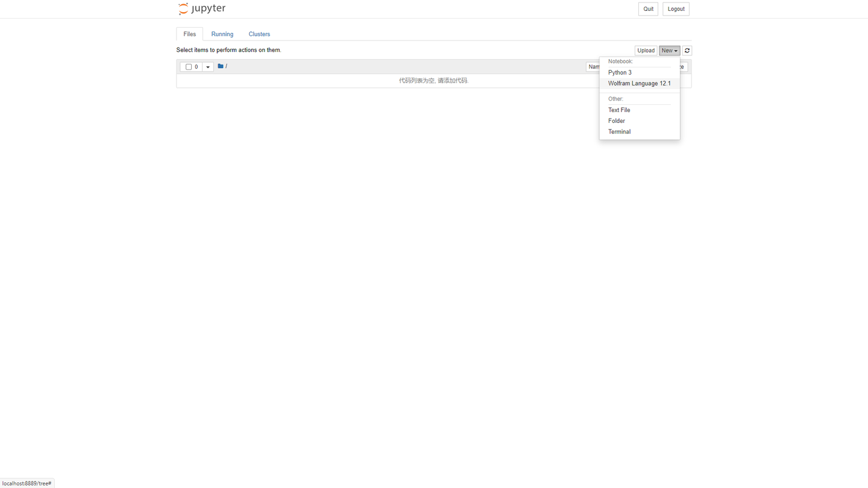Click the Logout button
Viewport: 868px width, 488px height.
[676, 8]
